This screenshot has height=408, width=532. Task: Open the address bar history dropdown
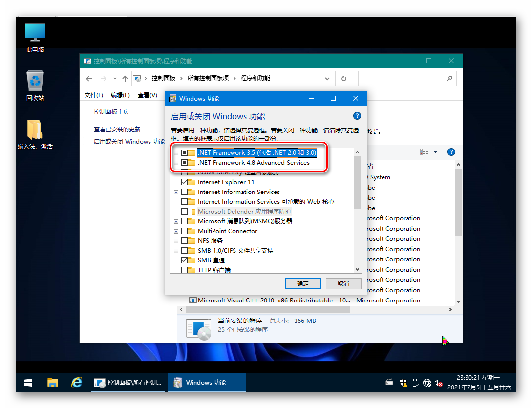(327, 78)
